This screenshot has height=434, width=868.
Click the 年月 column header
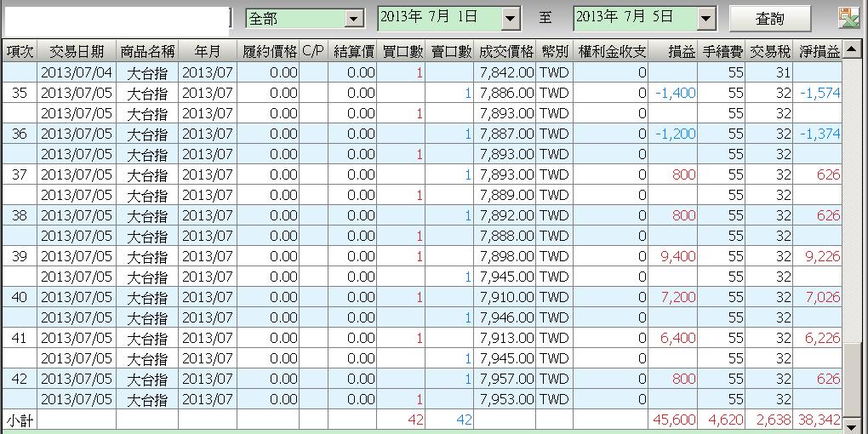tap(208, 51)
